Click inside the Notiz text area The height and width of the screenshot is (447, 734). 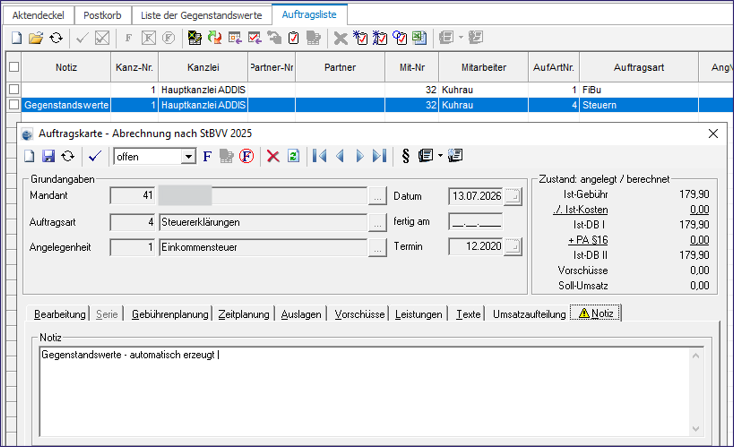364,391
